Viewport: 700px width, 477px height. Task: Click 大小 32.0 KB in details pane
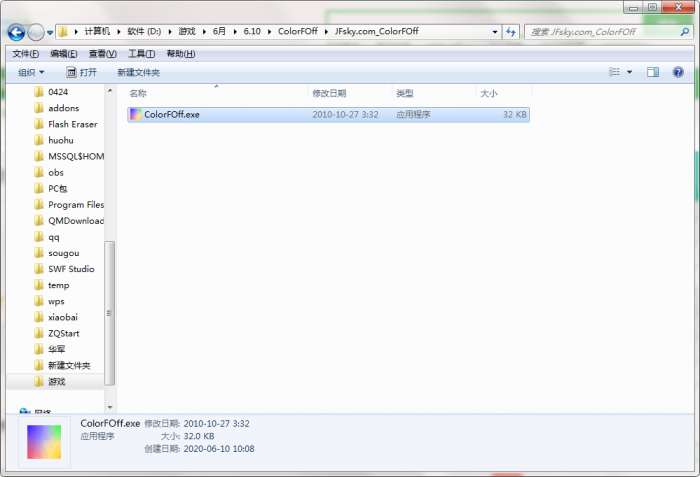pos(188,436)
